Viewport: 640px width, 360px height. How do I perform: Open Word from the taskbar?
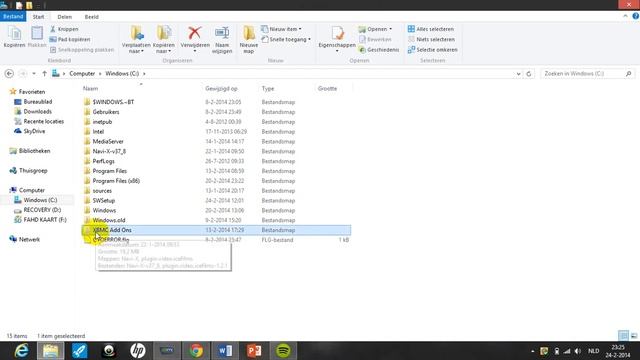pyautogui.click(x=225, y=351)
